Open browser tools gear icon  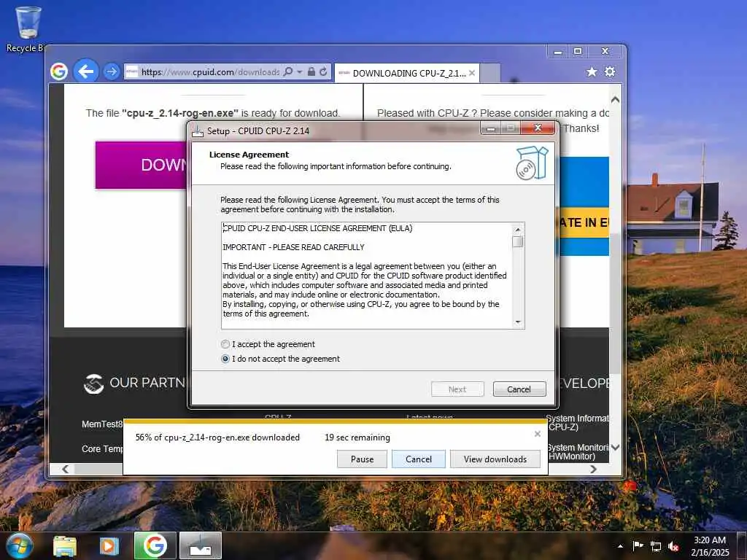pyautogui.click(x=610, y=71)
